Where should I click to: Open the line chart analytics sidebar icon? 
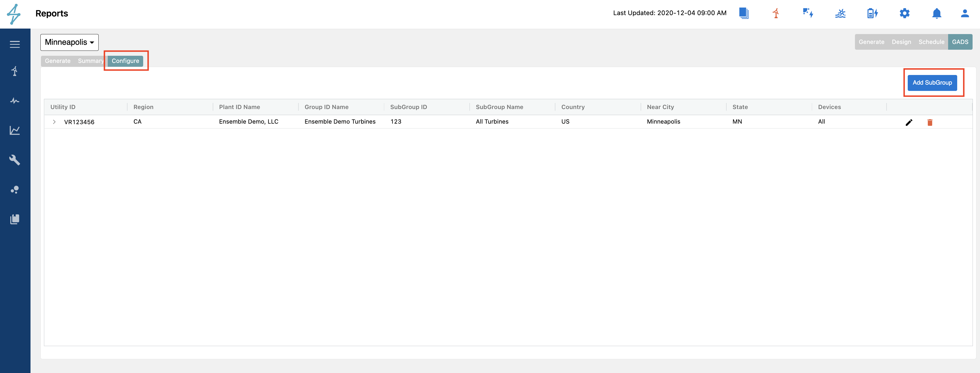(15, 130)
